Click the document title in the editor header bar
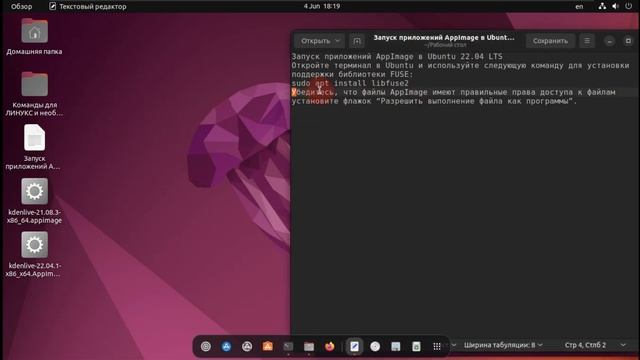 [444, 38]
